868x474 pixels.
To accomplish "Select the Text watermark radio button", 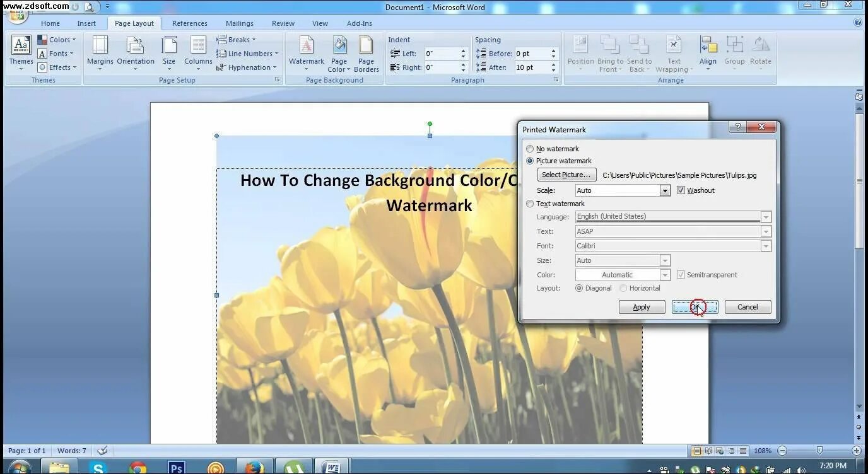I will pyautogui.click(x=530, y=204).
